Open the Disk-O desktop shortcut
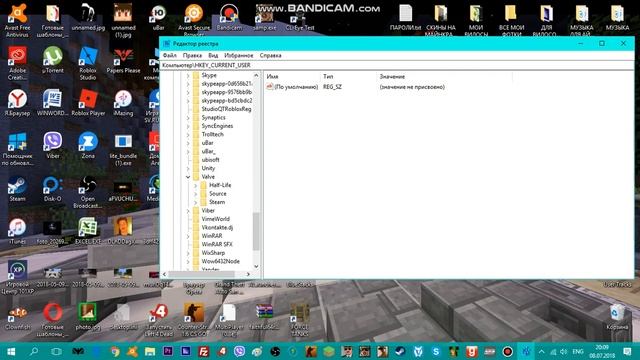 point(53,189)
